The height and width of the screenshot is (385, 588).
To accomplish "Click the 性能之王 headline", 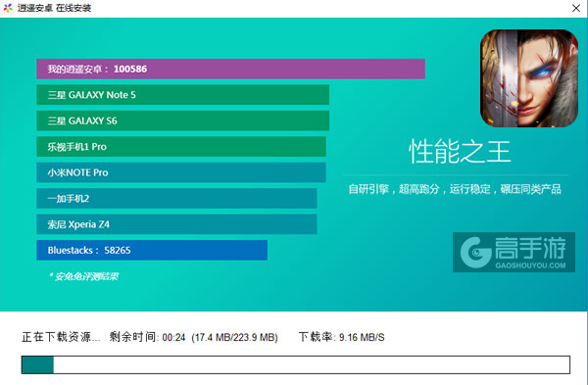I will click(x=460, y=152).
